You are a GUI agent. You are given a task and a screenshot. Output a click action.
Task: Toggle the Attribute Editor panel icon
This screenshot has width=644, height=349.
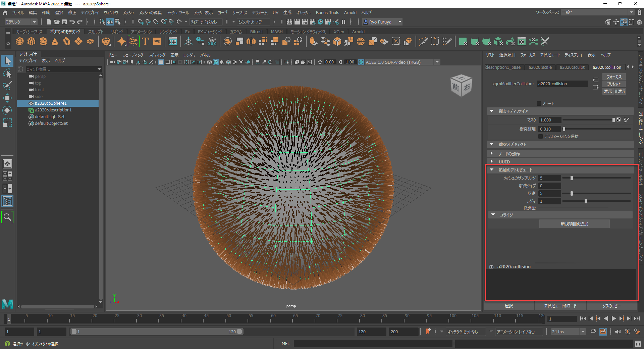624,22
